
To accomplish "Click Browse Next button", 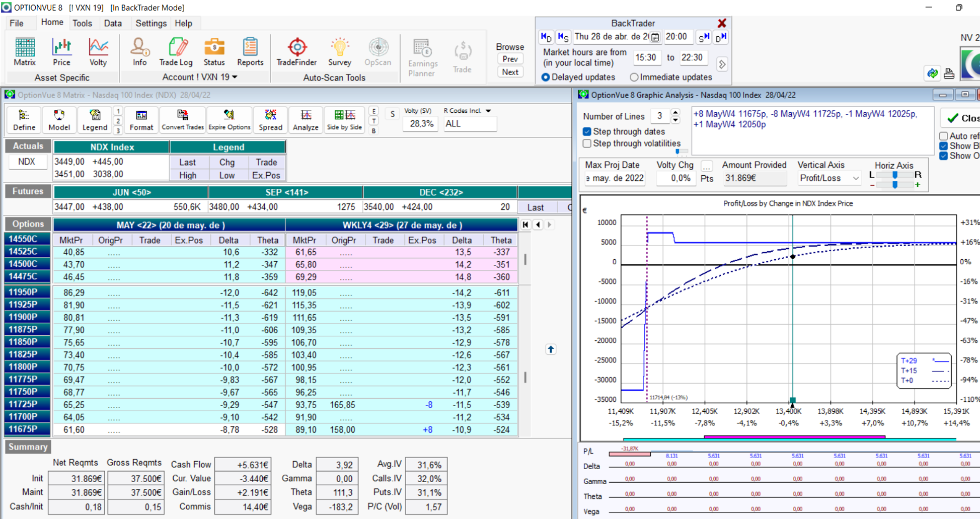I will [x=510, y=72].
